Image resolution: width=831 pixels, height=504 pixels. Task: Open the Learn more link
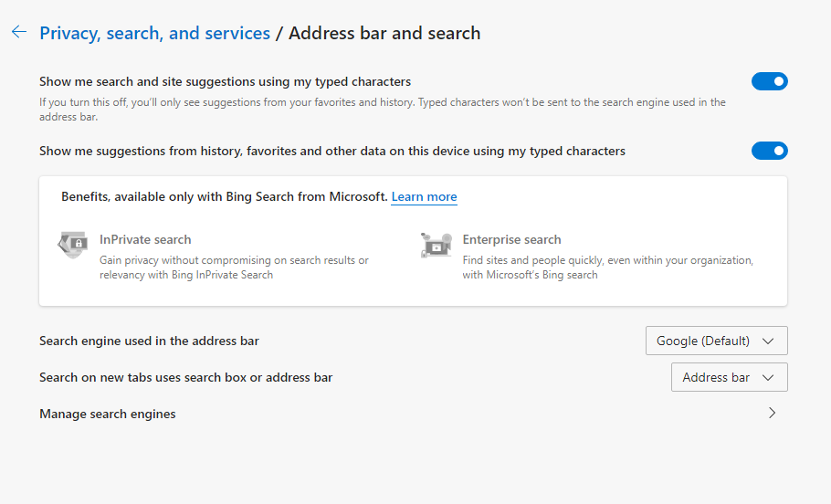click(x=424, y=197)
